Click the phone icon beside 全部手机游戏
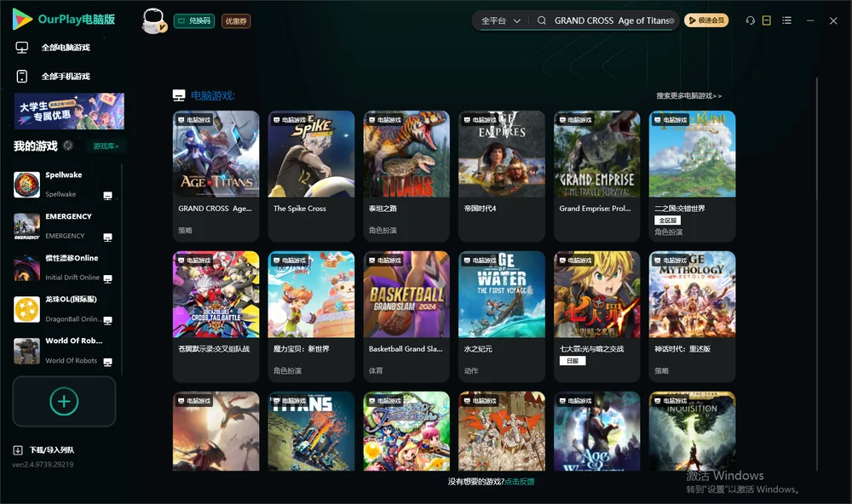The width and height of the screenshot is (852, 504). tap(22, 77)
